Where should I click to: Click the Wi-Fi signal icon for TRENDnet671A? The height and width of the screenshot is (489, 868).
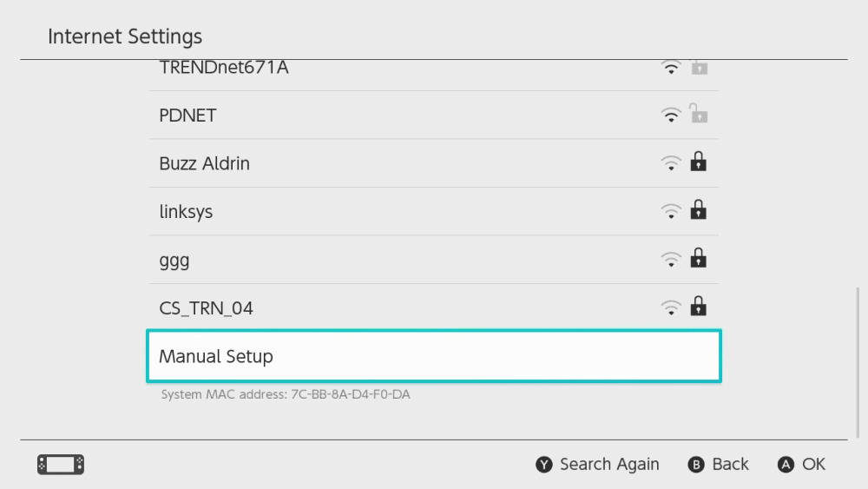point(671,68)
